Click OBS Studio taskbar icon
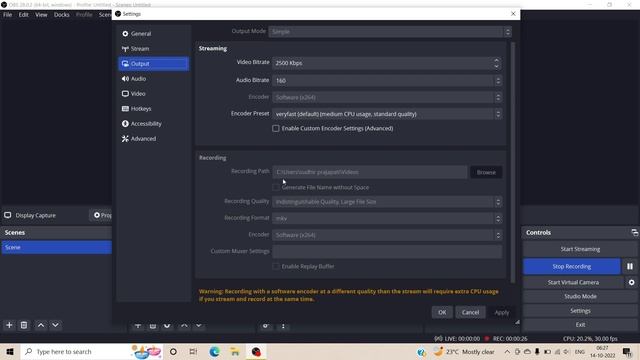 coord(256,352)
